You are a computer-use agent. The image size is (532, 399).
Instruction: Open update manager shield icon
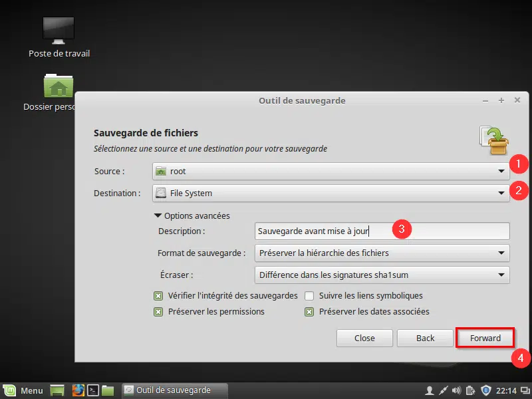click(486, 390)
